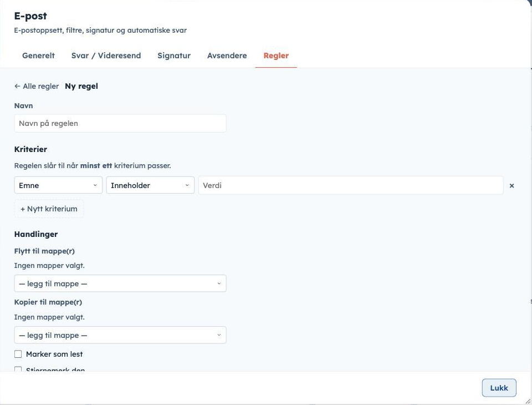Expand the Flytt til mappe(r) folder dropdown
532x405 pixels.
(x=120, y=283)
